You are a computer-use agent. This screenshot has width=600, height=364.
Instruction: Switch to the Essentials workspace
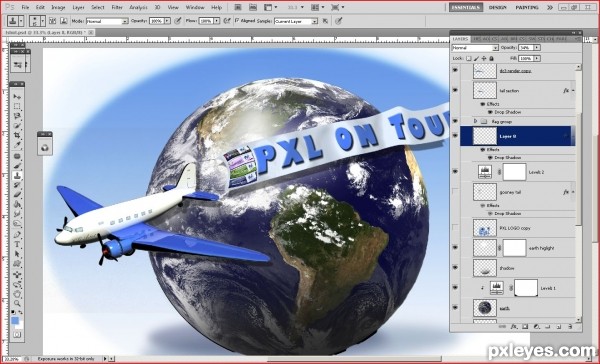tap(466, 7)
